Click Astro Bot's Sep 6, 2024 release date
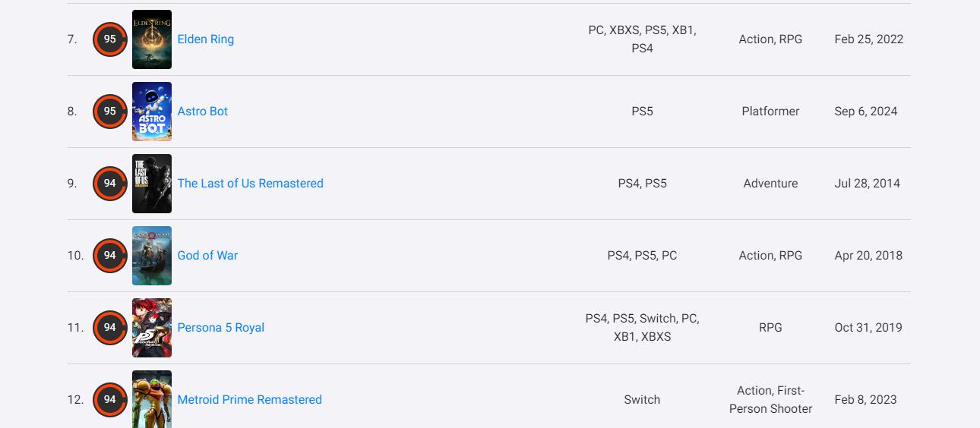 [x=865, y=112]
